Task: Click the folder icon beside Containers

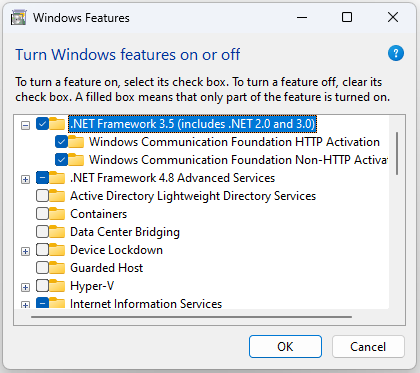Action: tap(57, 214)
